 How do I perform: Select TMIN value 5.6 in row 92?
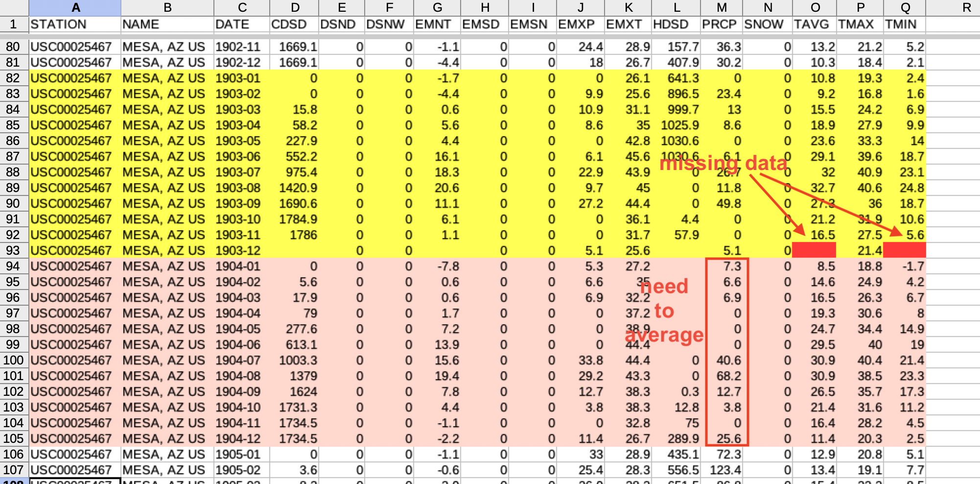(905, 235)
